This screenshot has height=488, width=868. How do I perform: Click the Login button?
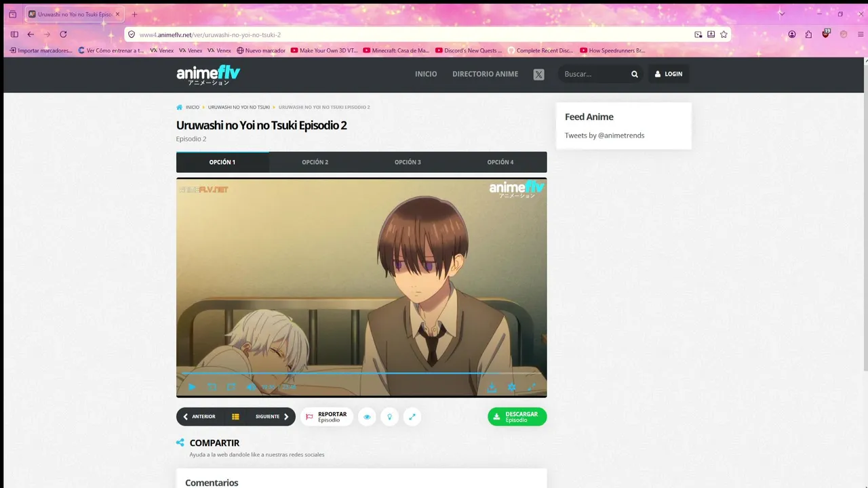tap(669, 74)
